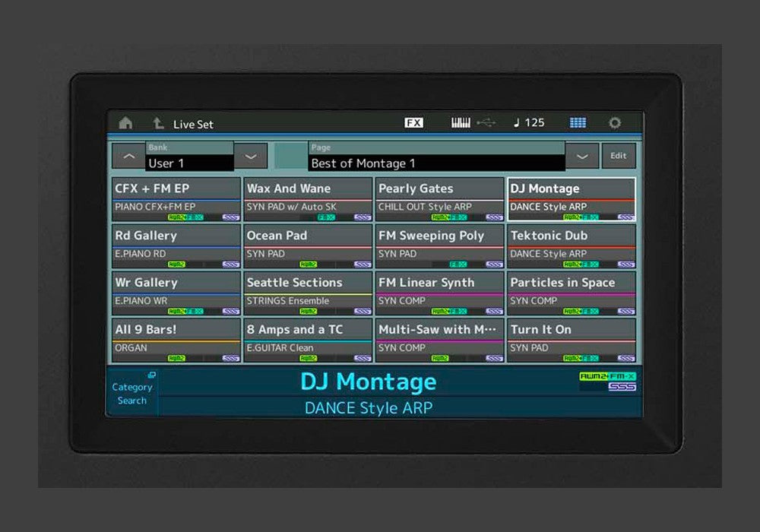Tap the Bank field showing User 1
Viewport: 760px width, 532px height.
coord(189,157)
